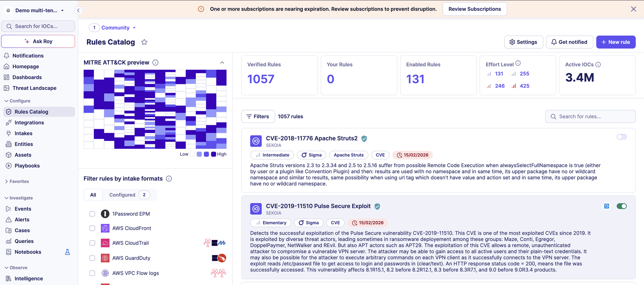Click Get notified button
The height and width of the screenshot is (285, 644).
(570, 42)
